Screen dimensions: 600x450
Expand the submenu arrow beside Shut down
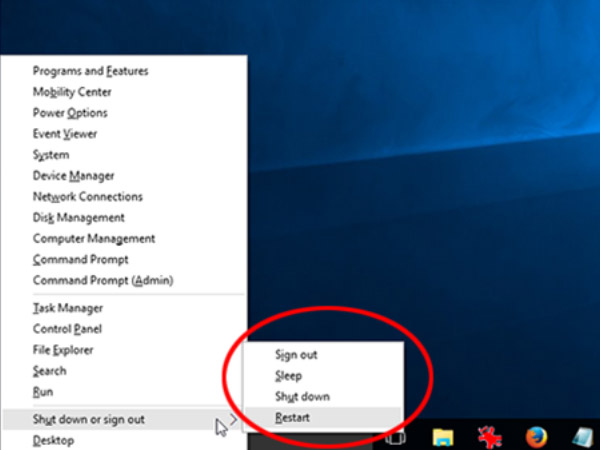(x=234, y=419)
